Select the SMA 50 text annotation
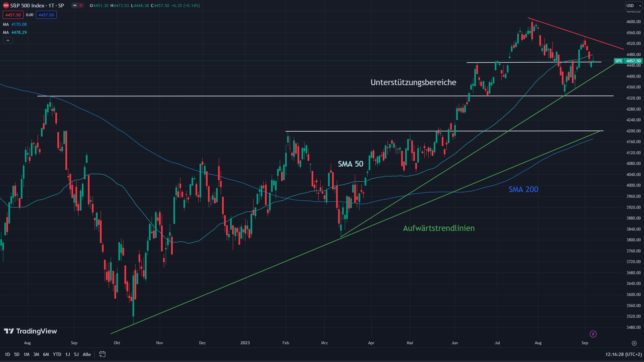Viewport: 644px width, 362px height. pyautogui.click(x=351, y=164)
